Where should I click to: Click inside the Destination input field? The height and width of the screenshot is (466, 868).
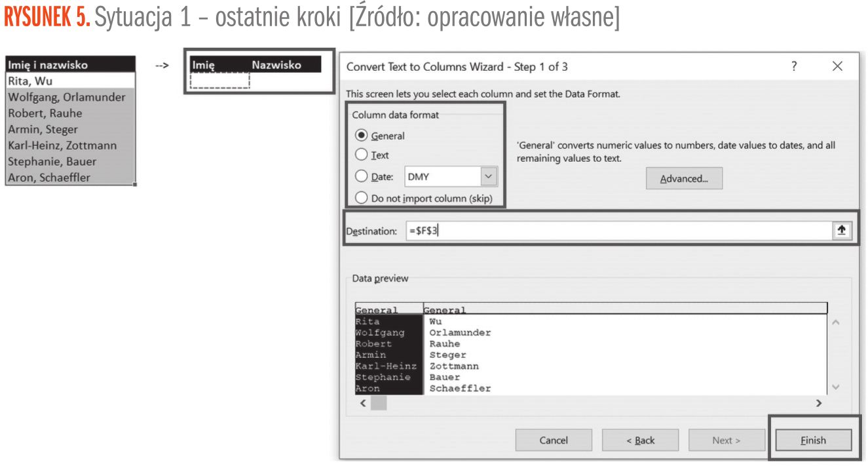tap(616, 231)
